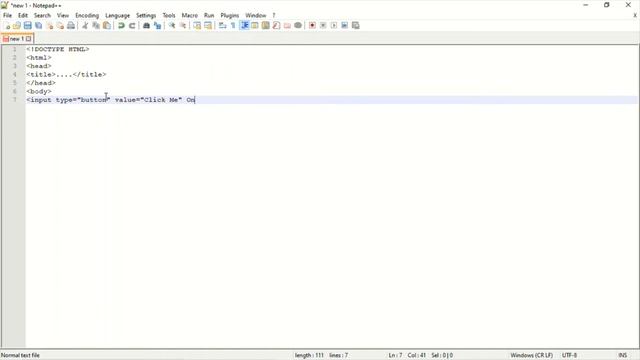The height and width of the screenshot is (360, 640).
Task: Open the File menu
Action: [7, 16]
